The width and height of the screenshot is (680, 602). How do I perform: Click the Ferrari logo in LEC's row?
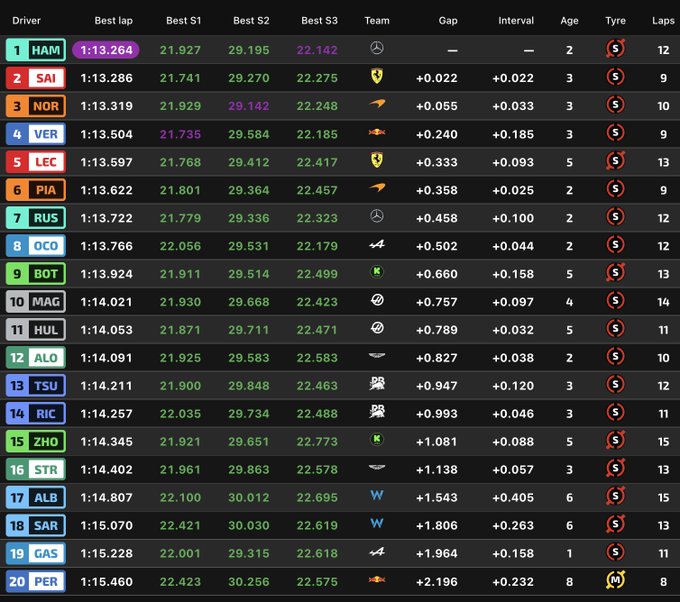click(x=377, y=160)
